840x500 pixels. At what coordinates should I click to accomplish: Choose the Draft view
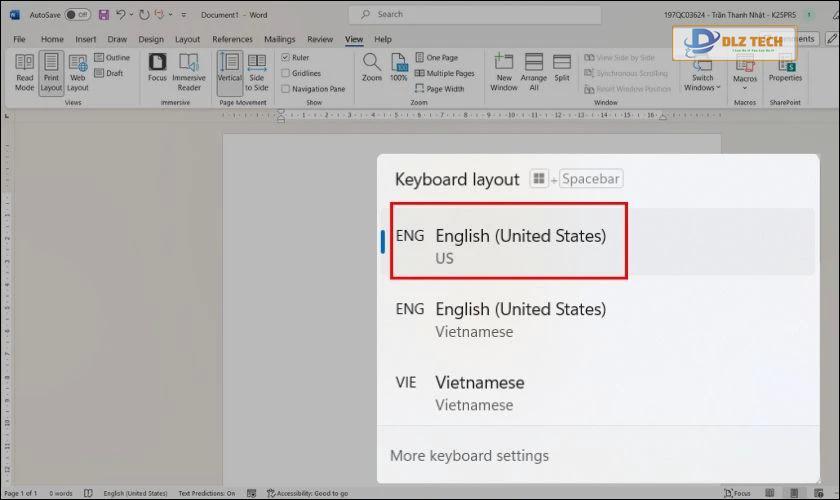[109, 73]
